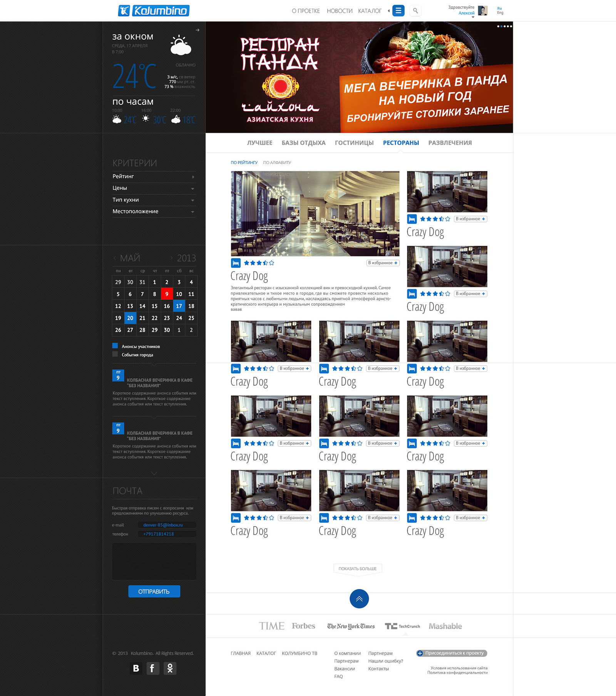
Task: Show more events chevron below announcements
Action: [x=154, y=473]
